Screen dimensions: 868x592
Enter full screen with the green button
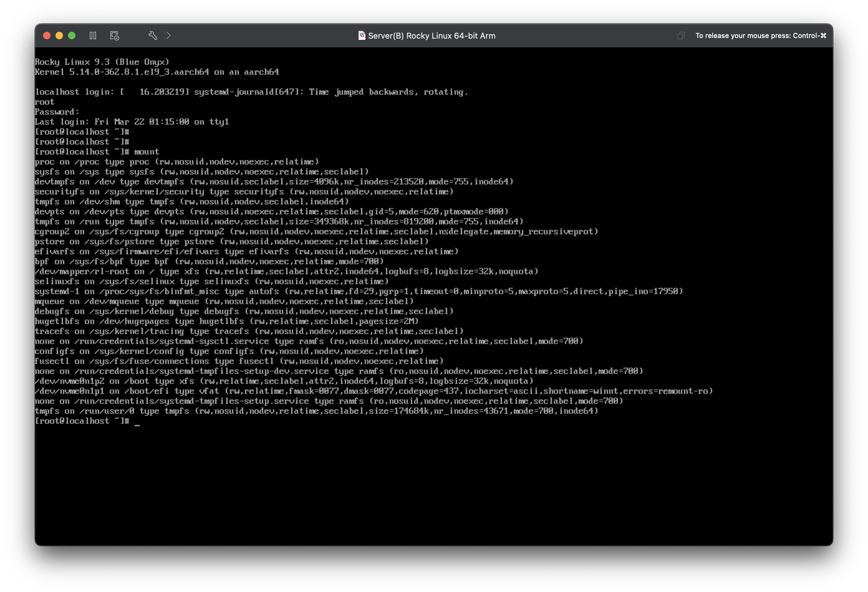pos(72,36)
